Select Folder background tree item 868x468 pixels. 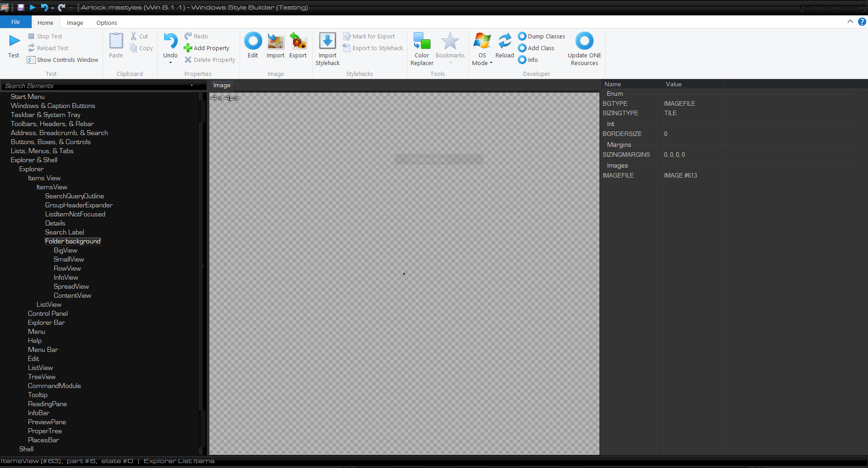click(x=73, y=241)
